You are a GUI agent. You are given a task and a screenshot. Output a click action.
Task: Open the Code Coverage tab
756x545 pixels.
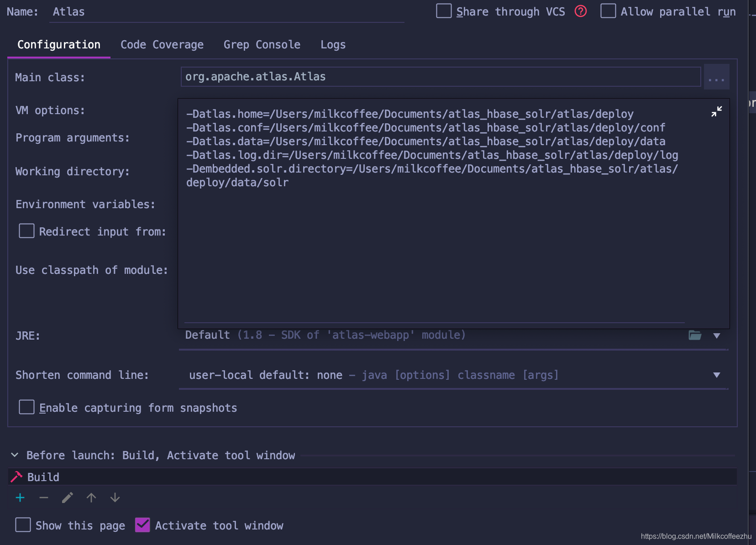[x=162, y=45]
